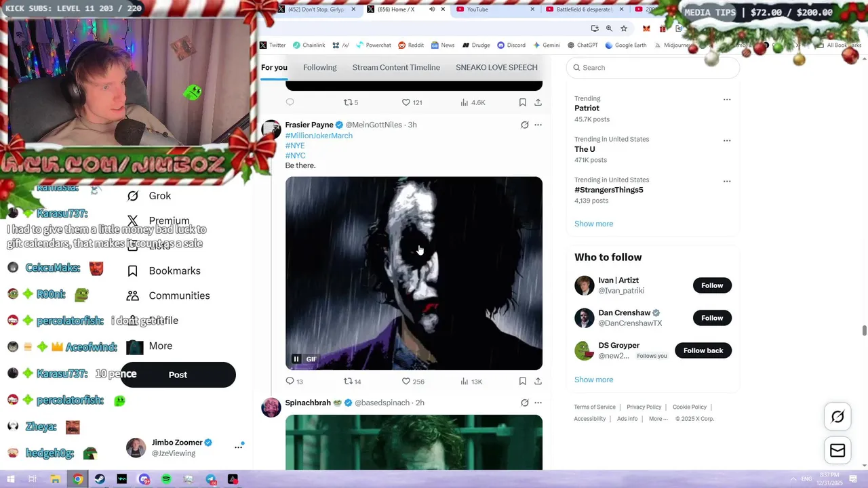
Task: Open more options on Frasier Payne's post
Action: 538,125
